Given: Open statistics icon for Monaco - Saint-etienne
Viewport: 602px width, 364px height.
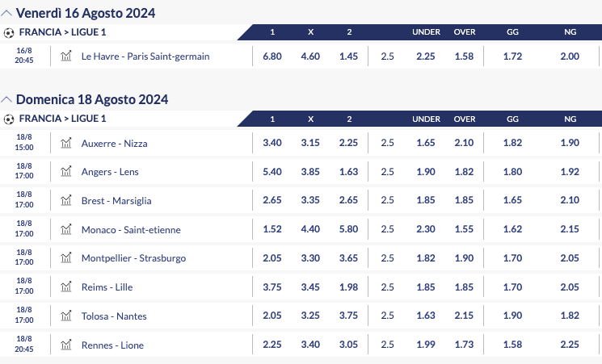Looking at the screenshot, I should (x=66, y=229).
